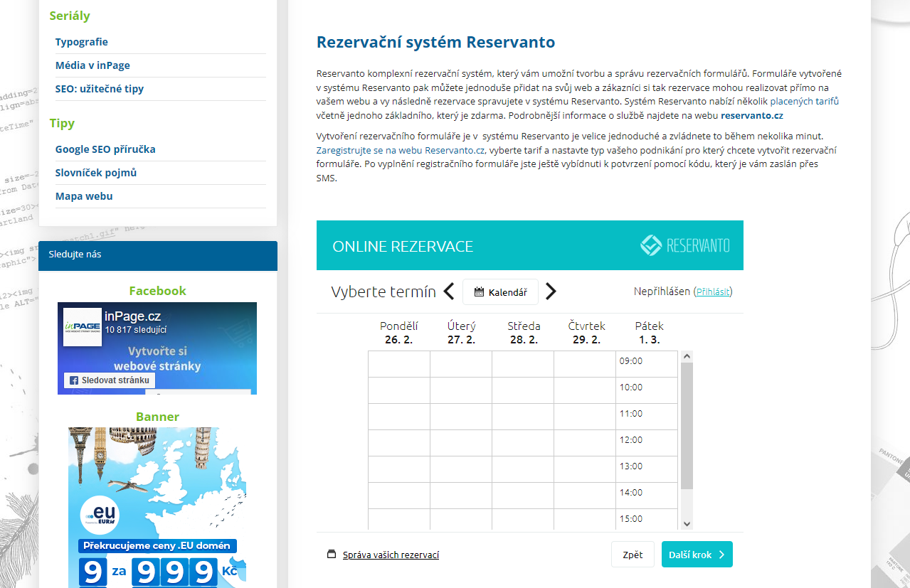The height and width of the screenshot is (588, 910).
Task: Open Typografie in the Seriály menu
Action: pyautogui.click(x=82, y=42)
